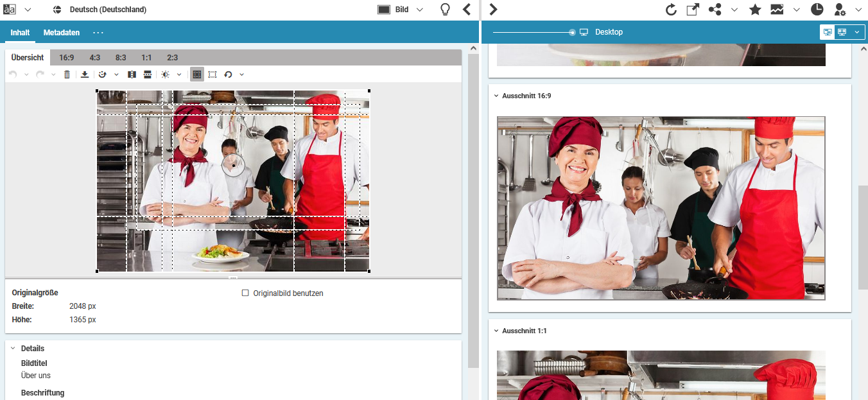Image resolution: width=868 pixels, height=400 pixels.
Task: Flip the image vertically
Action: pos(148,74)
